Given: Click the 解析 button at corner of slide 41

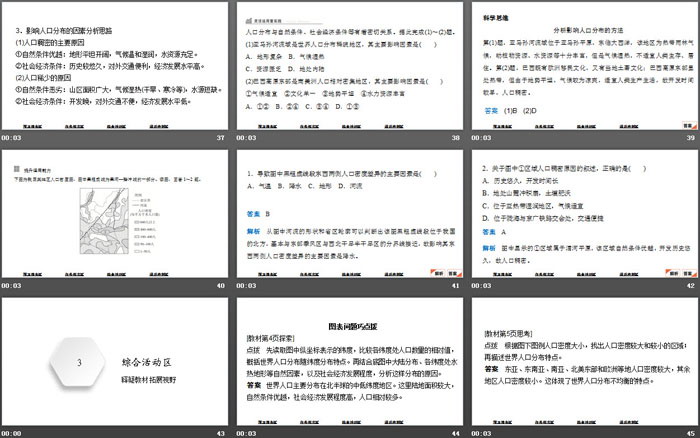Looking at the screenshot, I should 438,273.
